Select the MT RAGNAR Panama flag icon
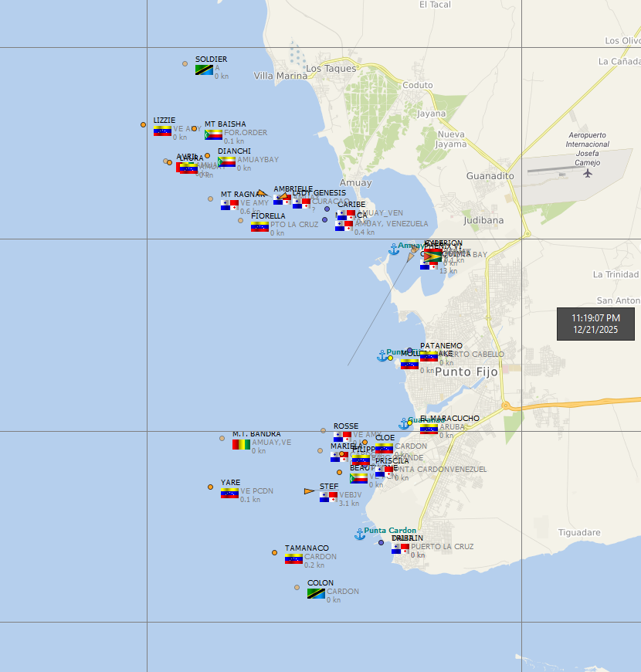641x672 pixels. 229,205
